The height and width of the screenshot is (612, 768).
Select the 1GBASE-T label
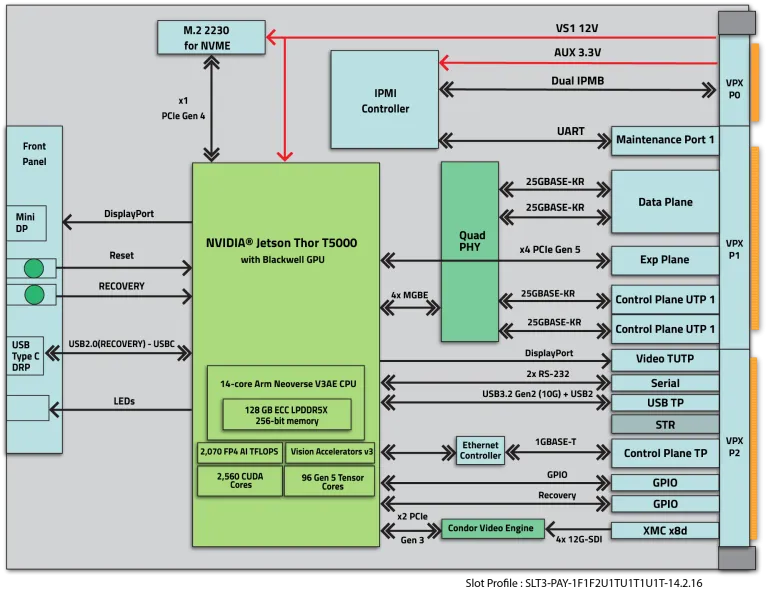tap(555, 442)
